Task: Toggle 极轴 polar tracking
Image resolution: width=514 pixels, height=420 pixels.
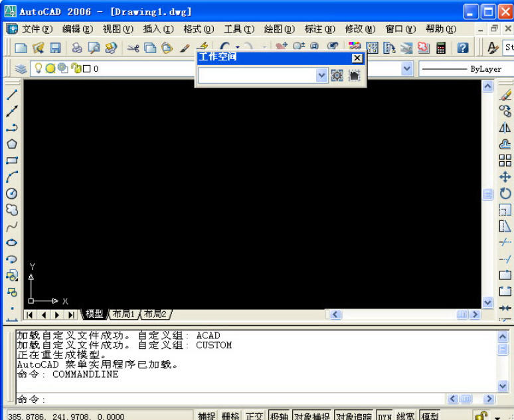Action: click(279, 416)
